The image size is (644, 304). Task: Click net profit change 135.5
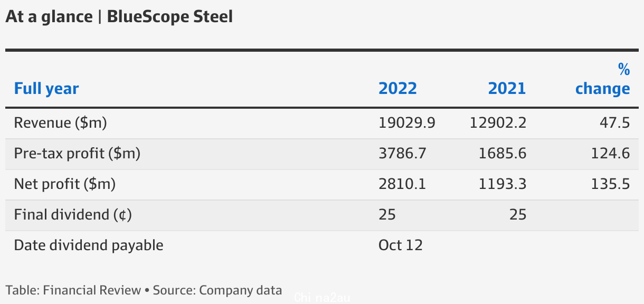click(x=610, y=184)
